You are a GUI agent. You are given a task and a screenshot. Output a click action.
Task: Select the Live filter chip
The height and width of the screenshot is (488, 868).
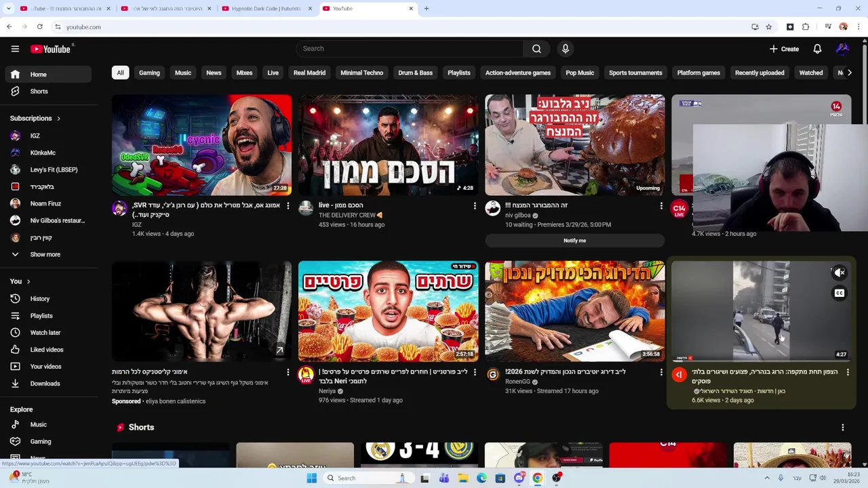pyautogui.click(x=273, y=73)
